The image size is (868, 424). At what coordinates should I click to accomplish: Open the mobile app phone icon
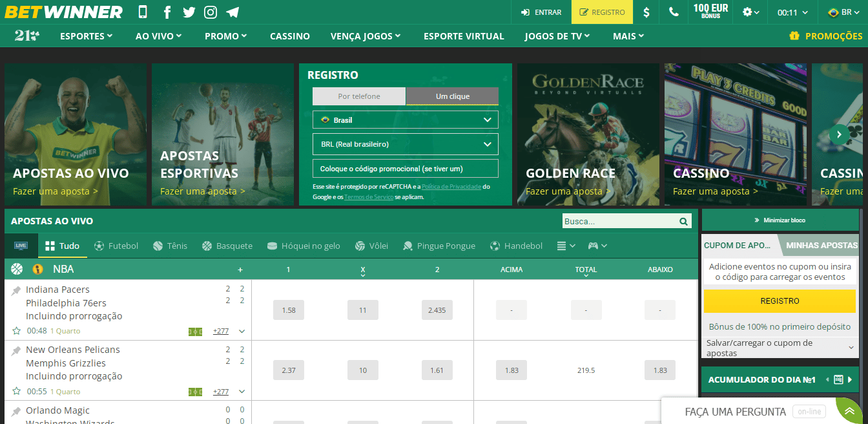point(143,12)
